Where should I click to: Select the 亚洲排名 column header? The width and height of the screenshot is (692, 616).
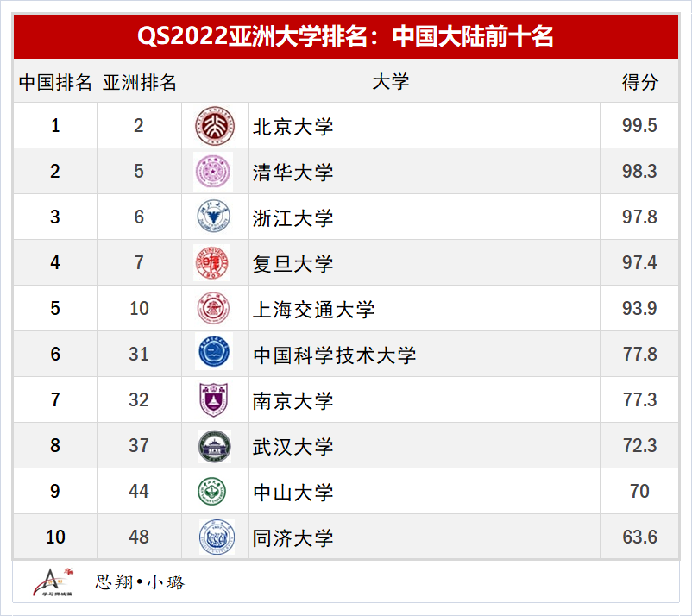(140, 82)
